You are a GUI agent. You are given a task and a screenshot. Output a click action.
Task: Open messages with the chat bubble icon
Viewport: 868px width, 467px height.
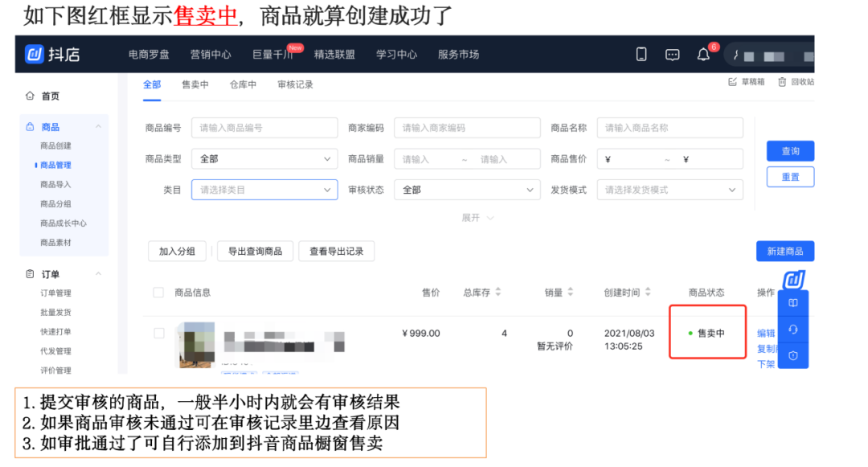pos(673,54)
